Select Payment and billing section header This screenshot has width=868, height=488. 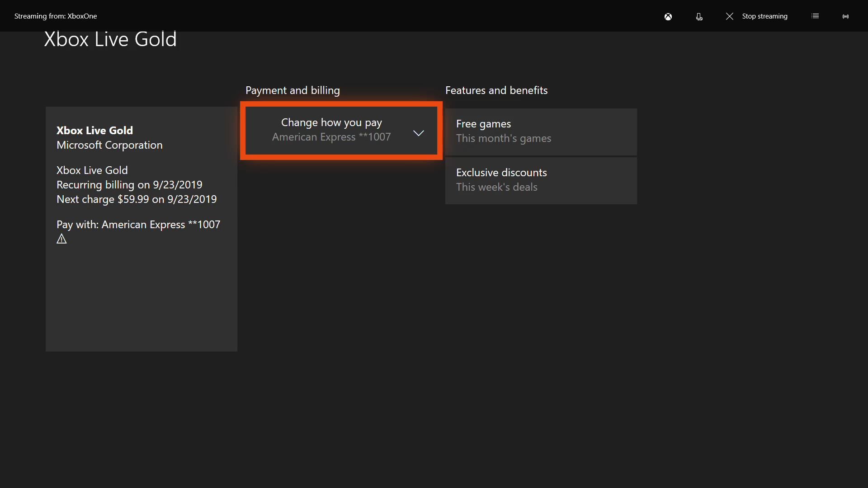click(x=292, y=90)
